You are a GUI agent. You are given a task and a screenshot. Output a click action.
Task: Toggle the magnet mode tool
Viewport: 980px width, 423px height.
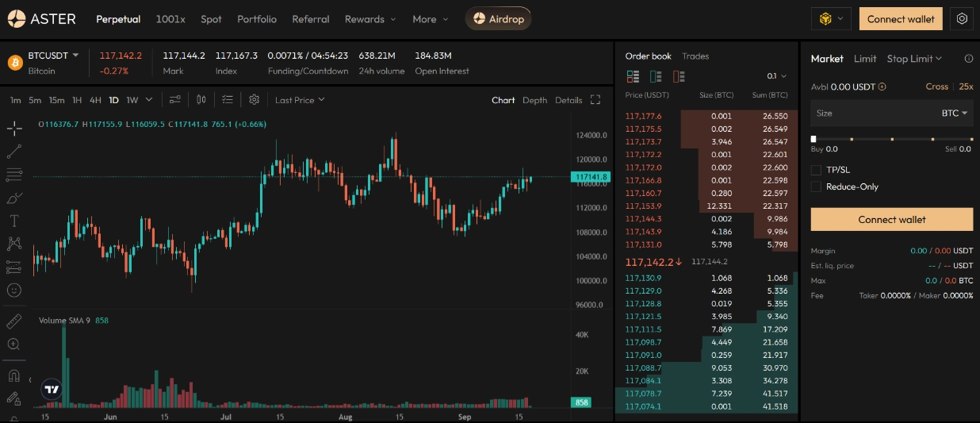14,375
